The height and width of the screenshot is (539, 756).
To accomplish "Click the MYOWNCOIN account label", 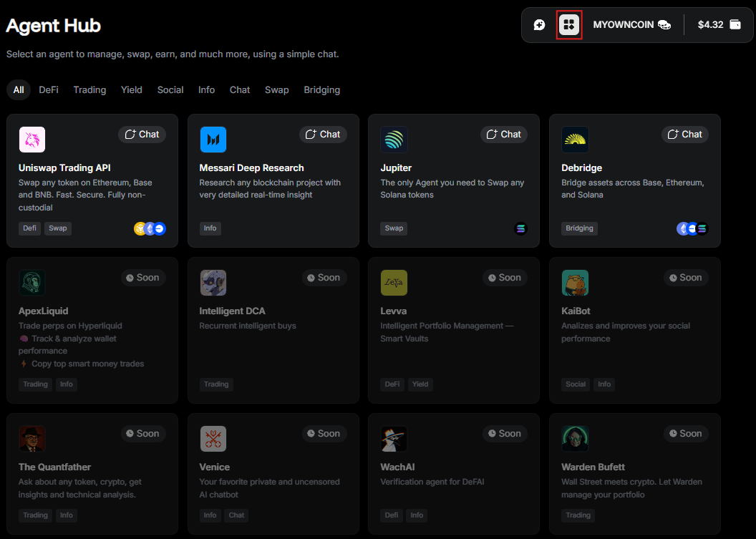I will coord(623,24).
